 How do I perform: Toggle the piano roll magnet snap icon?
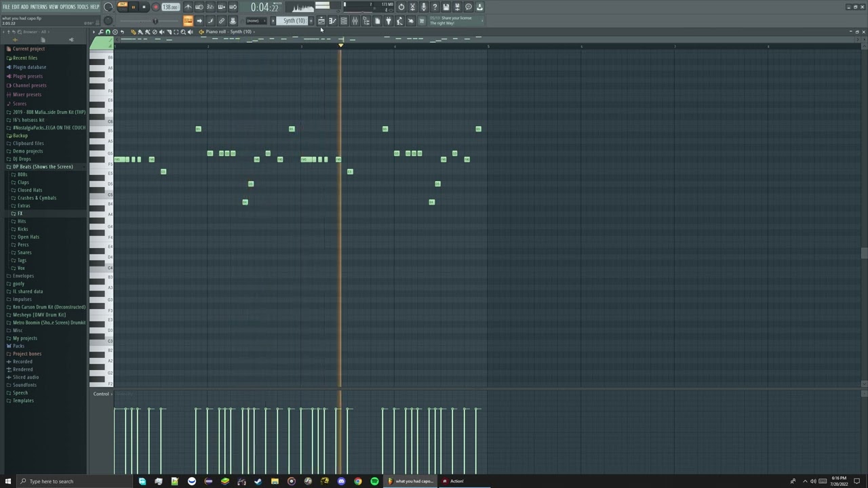(108, 32)
